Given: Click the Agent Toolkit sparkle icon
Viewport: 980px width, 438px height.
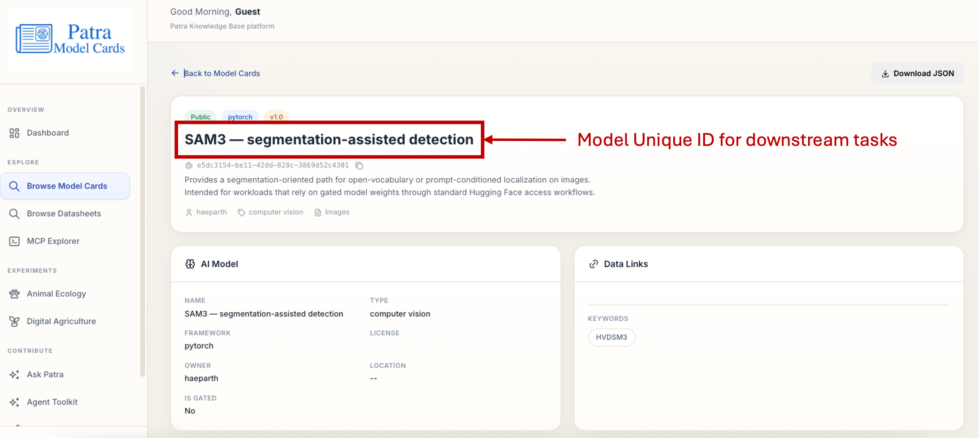Looking at the screenshot, I should coord(14,402).
